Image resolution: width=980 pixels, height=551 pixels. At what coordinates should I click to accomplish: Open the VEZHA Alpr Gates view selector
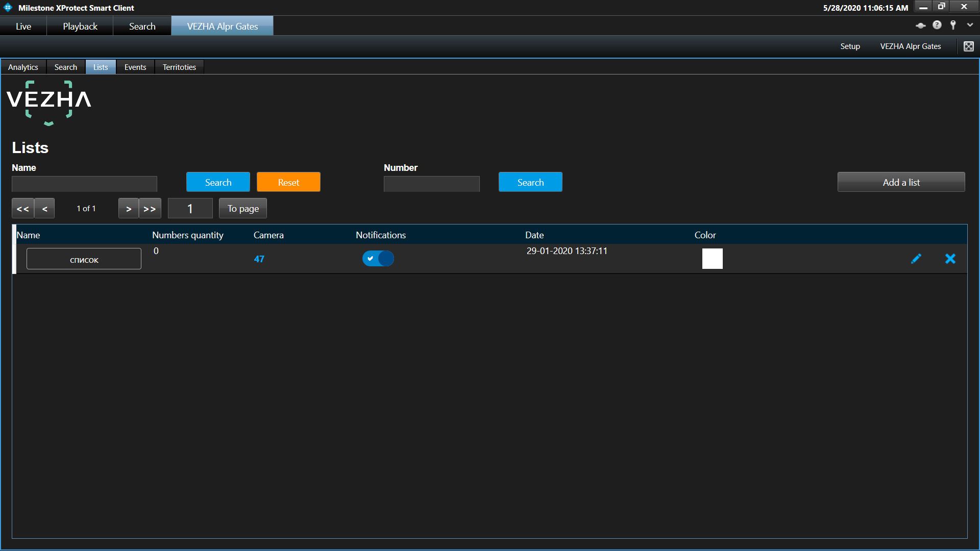point(911,46)
